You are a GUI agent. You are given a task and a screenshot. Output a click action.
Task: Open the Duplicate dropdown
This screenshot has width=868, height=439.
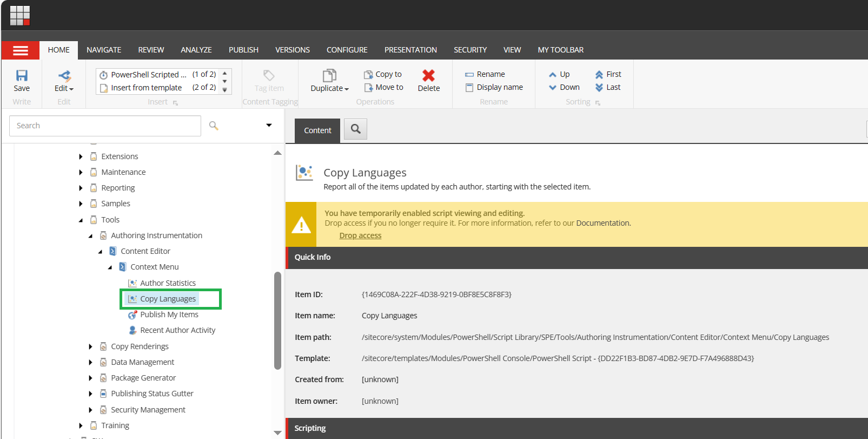329,88
